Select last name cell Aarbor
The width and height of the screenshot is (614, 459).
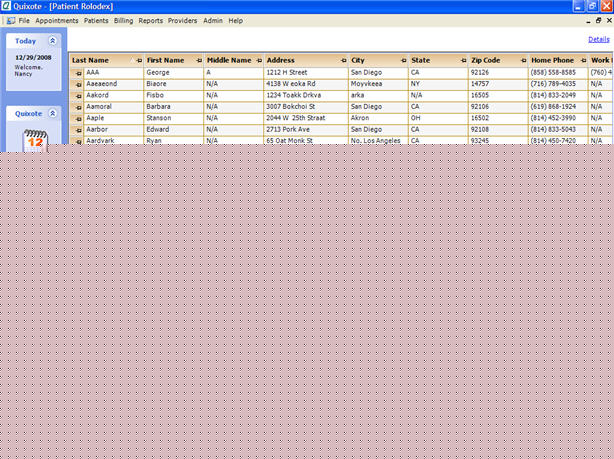(x=114, y=130)
